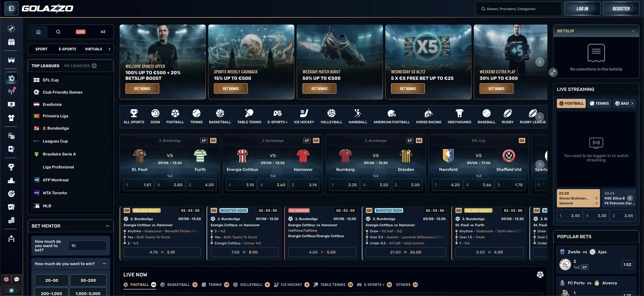644x296 pixels.
Task: Switch to the Sport tab
Action: [42, 49]
